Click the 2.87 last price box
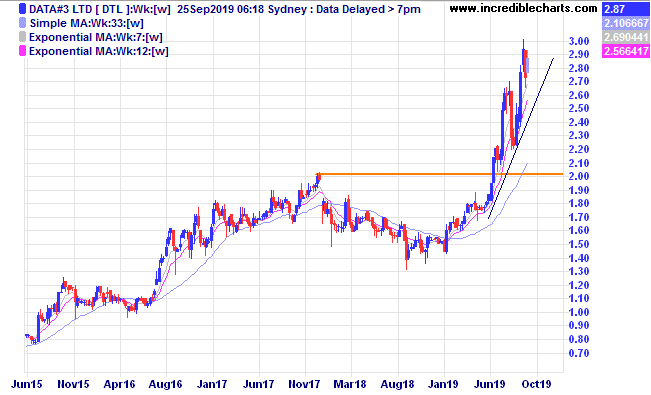Viewport: 651px width, 395px height. click(626, 9)
